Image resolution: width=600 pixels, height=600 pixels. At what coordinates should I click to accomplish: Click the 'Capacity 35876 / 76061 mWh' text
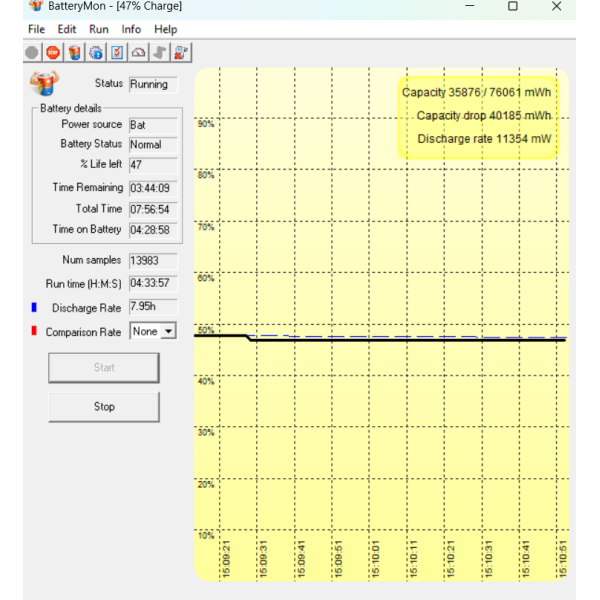[476, 93]
